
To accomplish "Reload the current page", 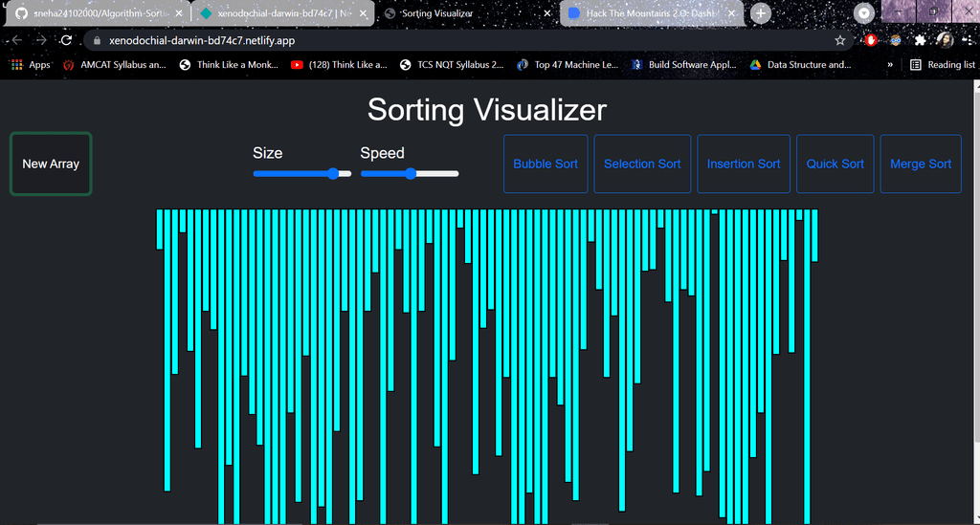I will (x=66, y=40).
